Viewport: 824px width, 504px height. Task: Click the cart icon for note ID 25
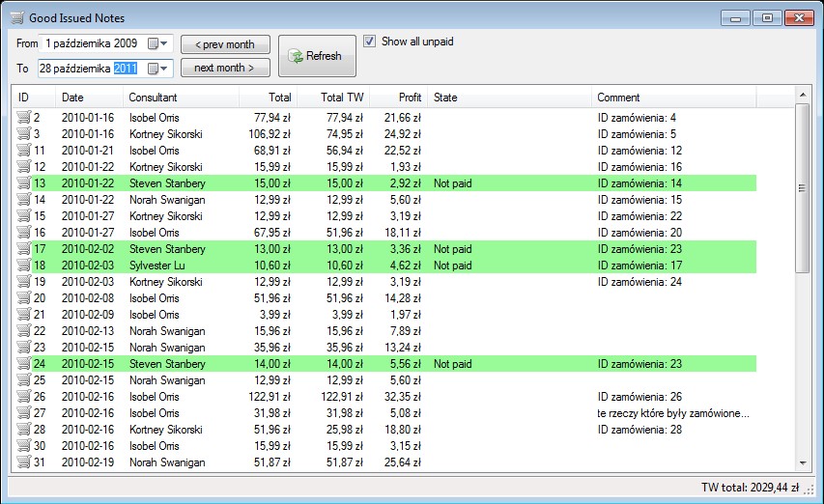point(24,379)
